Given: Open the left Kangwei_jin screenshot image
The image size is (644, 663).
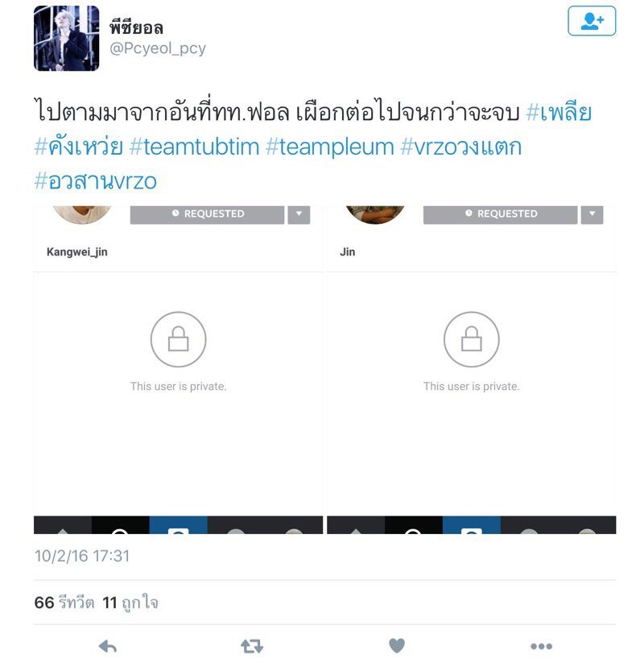Looking at the screenshot, I should pos(179,370).
